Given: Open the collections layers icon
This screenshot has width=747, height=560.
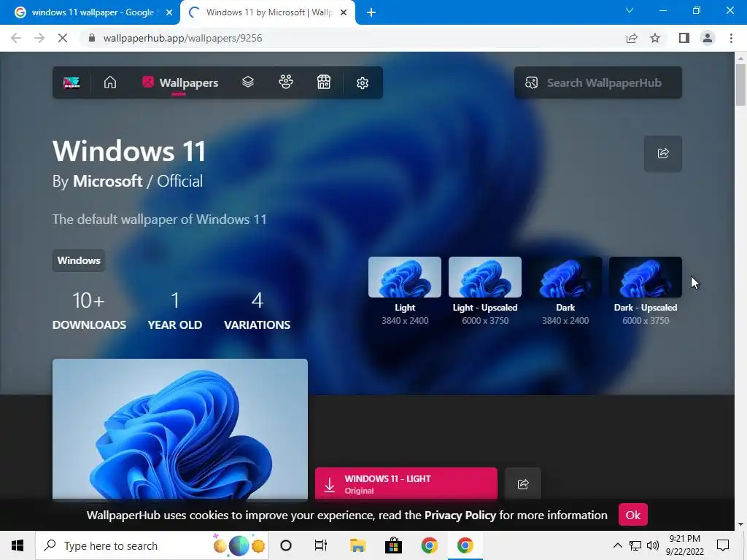Looking at the screenshot, I should pyautogui.click(x=248, y=82).
